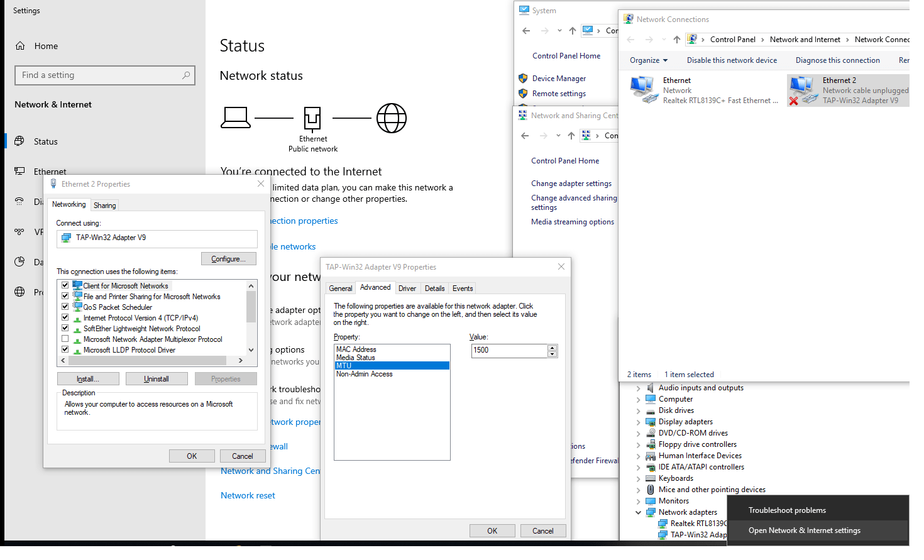Click the Configure... button
This screenshot has width=924, height=560.
tap(229, 259)
